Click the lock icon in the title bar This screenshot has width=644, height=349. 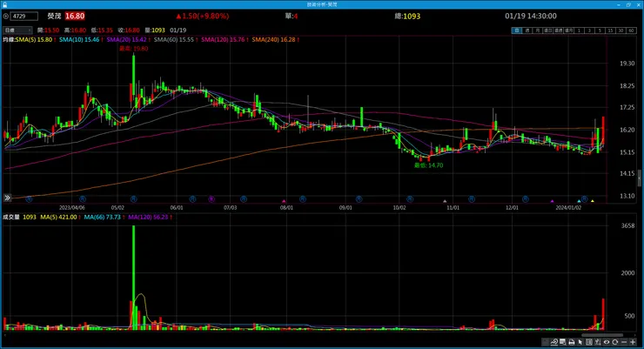[4, 4]
